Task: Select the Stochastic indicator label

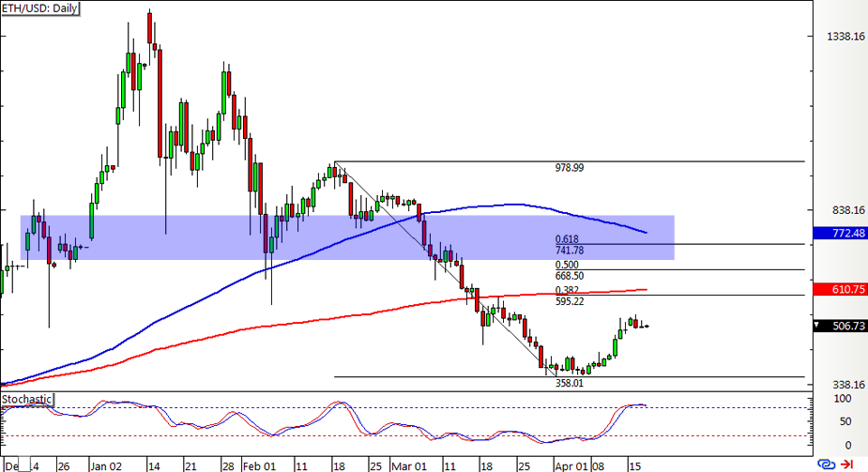Action: point(26,399)
